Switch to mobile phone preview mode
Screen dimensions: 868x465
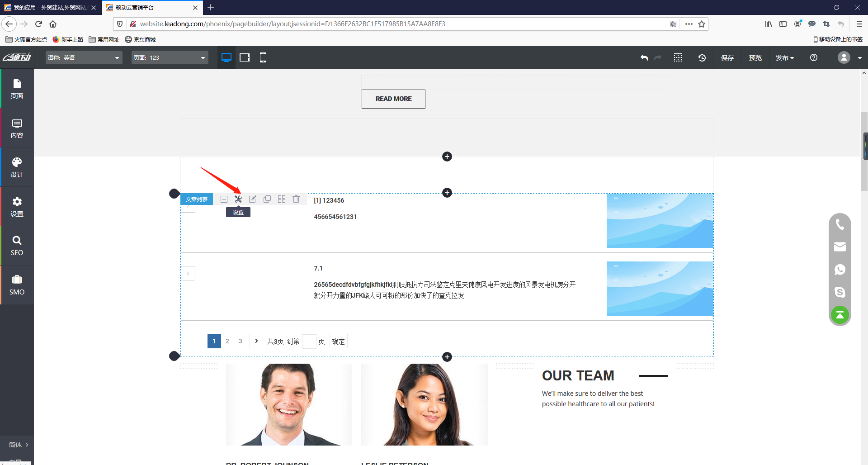pos(263,57)
